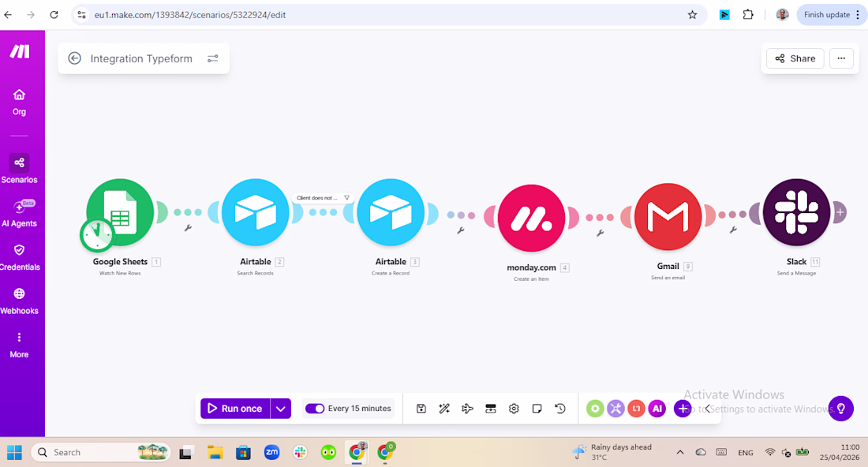Viewport: 868px width, 467px height.
Task: Bookmark page with the star icon
Action: point(692,15)
